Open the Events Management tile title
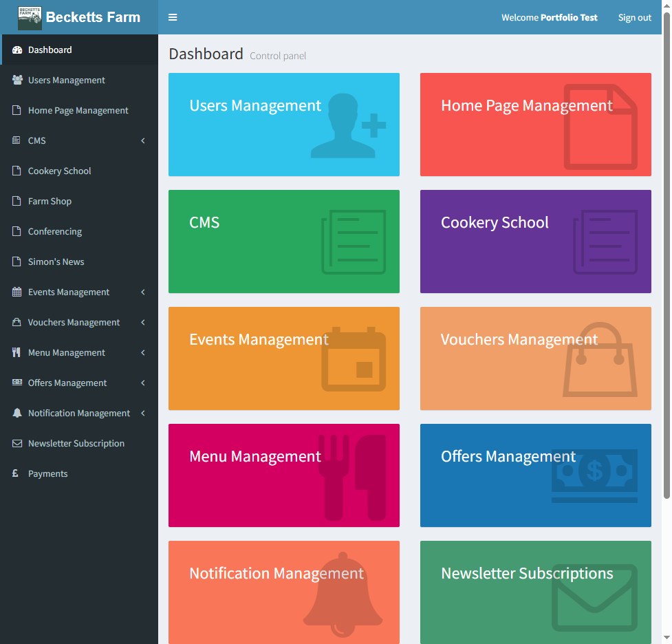This screenshot has height=644, width=672. 259,340
